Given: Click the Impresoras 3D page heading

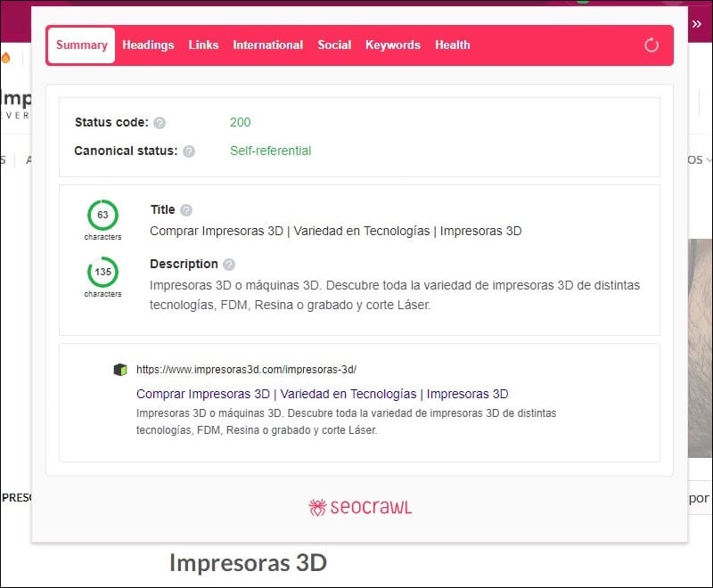Looking at the screenshot, I should pyautogui.click(x=249, y=563).
